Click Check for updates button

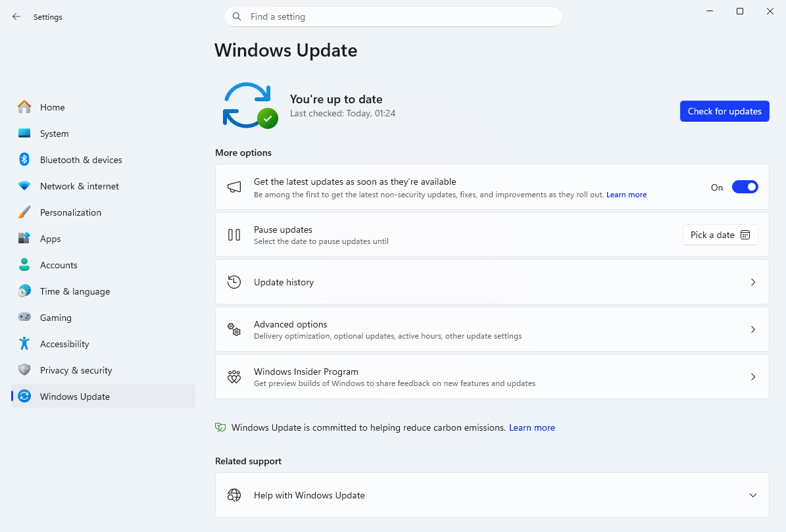pyautogui.click(x=724, y=111)
